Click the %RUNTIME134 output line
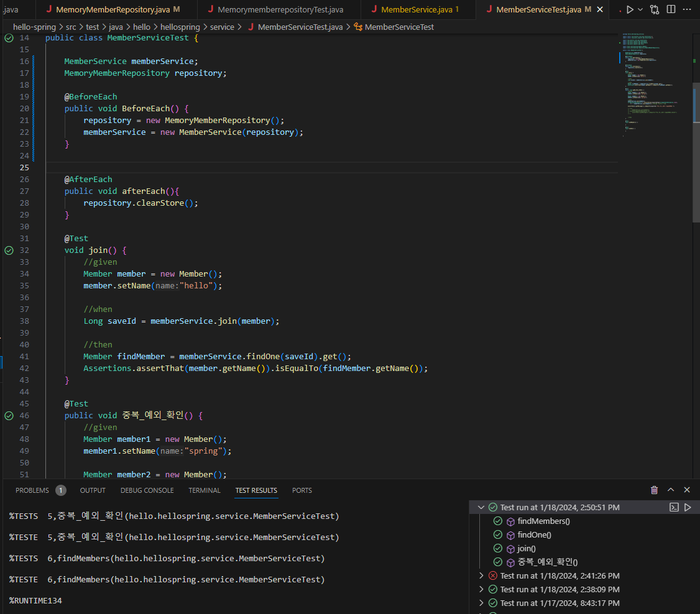The width and height of the screenshot is (700, 614). click(35, 601)
